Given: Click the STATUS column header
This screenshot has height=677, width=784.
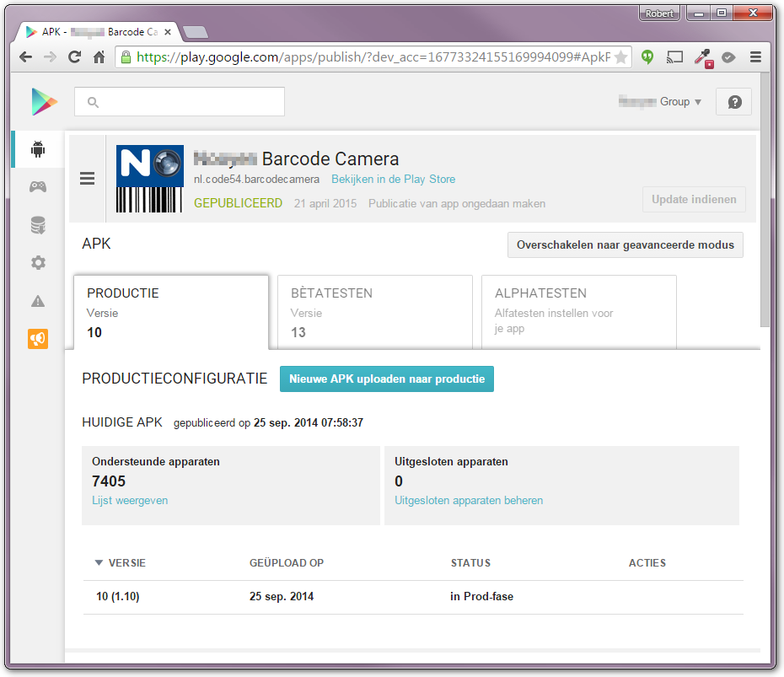Looking at the screenshot, I should click(x=470, y=563).
